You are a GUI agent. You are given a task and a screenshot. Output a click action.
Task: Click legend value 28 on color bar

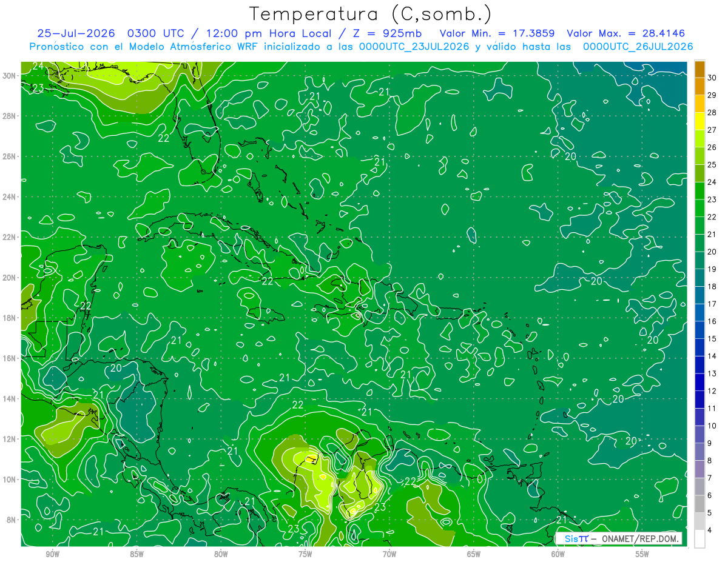click(x=712, y=112)
